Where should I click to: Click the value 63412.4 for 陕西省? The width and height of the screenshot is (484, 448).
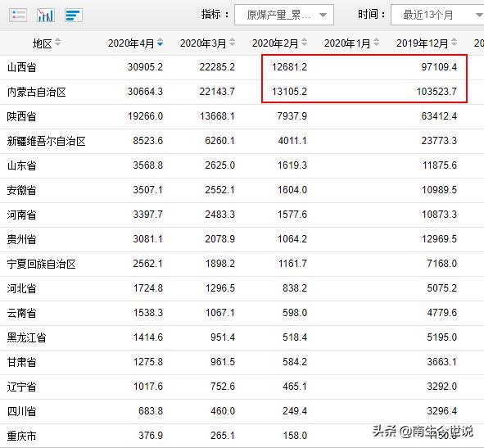tap(439, 116)
